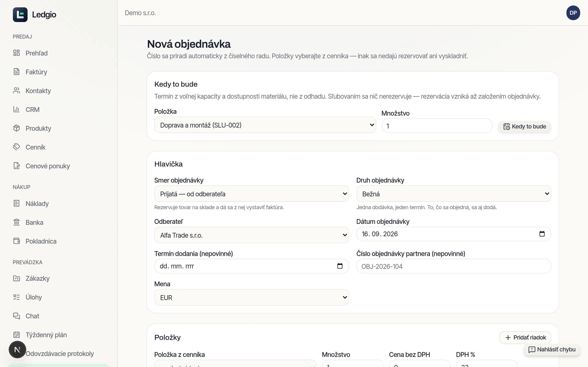
Task: Click the Nahlásiť chybu button
Action: click(551, 350)
